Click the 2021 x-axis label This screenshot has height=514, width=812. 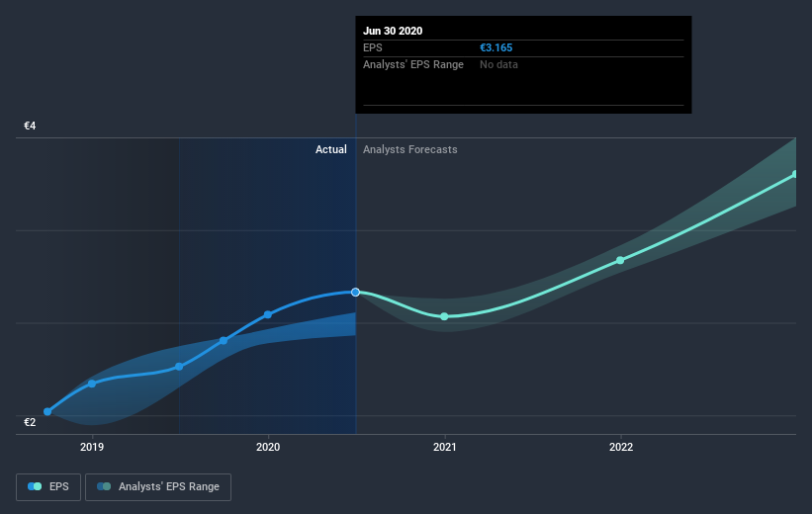click(x=444, y=447)
